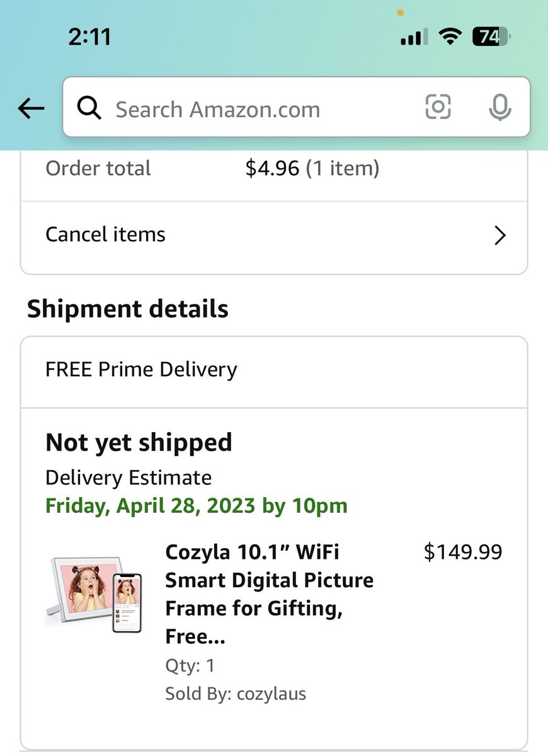Tap the Sold By: cozylaus text
The image size is (548, 756).
click(x=236, y=694)
